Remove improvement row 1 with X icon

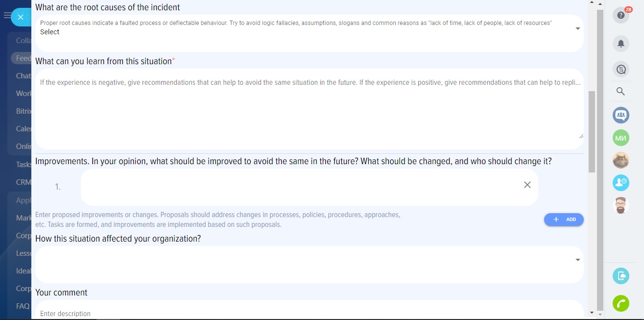[527, 185]
